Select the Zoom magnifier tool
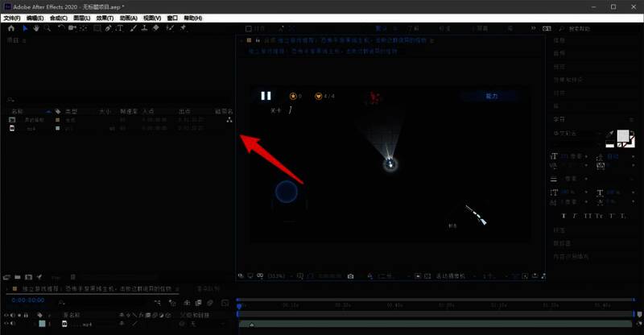Screen dimensions: 644x335 (x=48, y=27)
